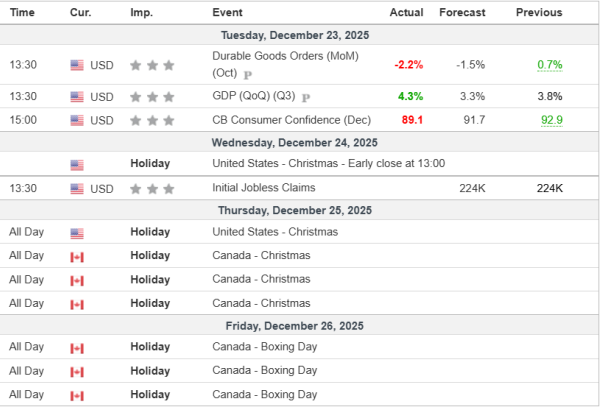Open the Initial Jobless Claims event

pos(264,188)
